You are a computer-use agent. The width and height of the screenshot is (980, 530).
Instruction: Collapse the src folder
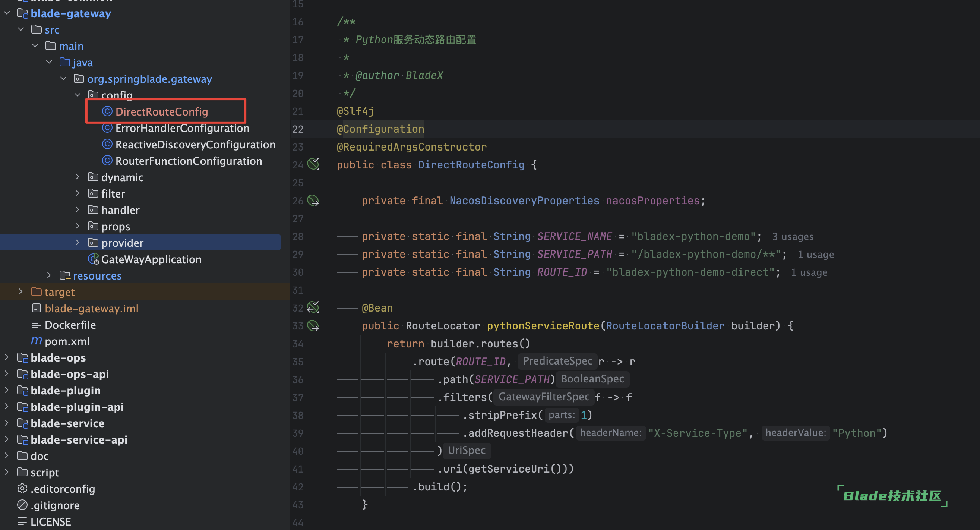click(21, 29)
